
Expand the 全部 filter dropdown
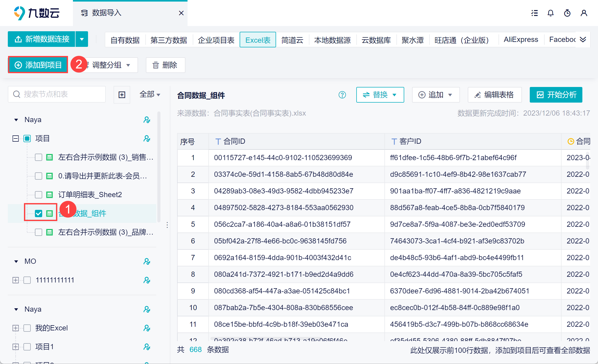150,95
